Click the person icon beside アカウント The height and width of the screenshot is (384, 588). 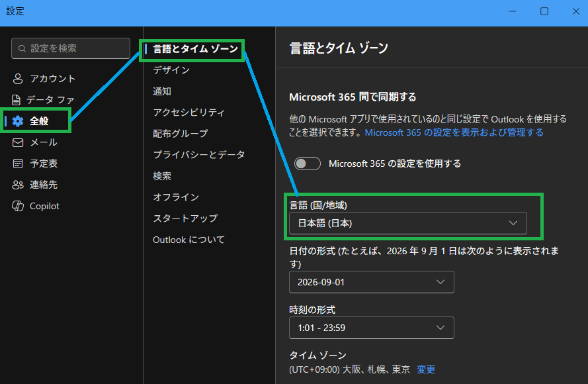pos(18,79)
